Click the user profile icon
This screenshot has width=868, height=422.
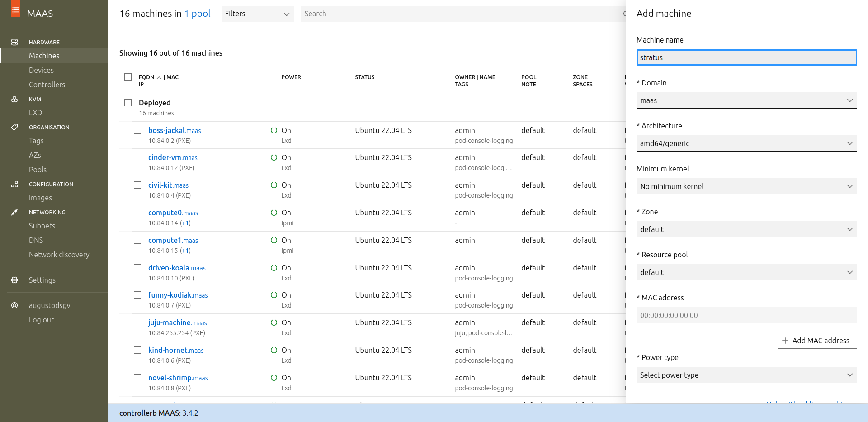pyautogui.click(x=14, y=305)
